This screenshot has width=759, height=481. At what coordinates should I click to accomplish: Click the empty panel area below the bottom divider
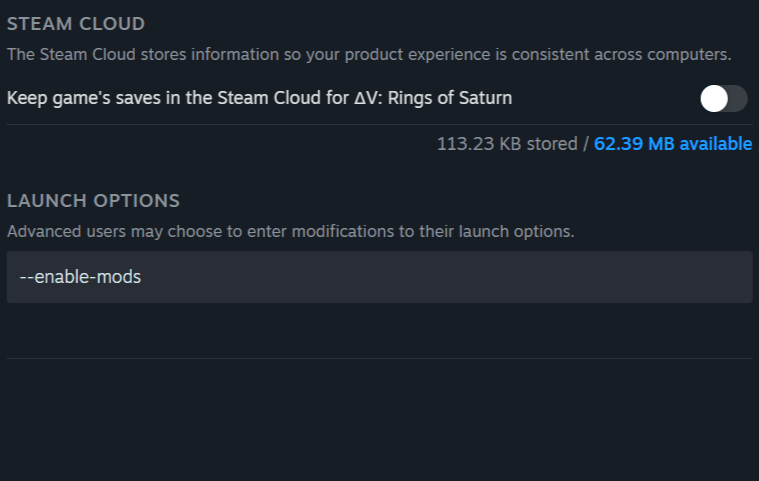tap(379, 420)
